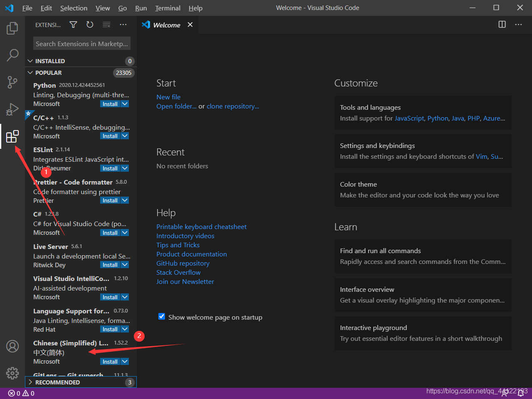Click the Extensions icon in activity bar
Screen dimensions: 532x399
click(x=12, y=136)
